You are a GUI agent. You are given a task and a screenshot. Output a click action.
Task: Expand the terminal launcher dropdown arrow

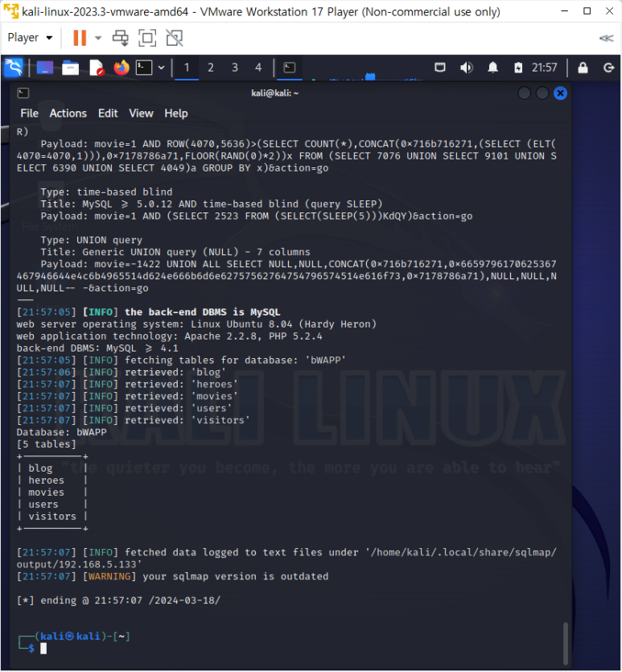click(162, 68)
